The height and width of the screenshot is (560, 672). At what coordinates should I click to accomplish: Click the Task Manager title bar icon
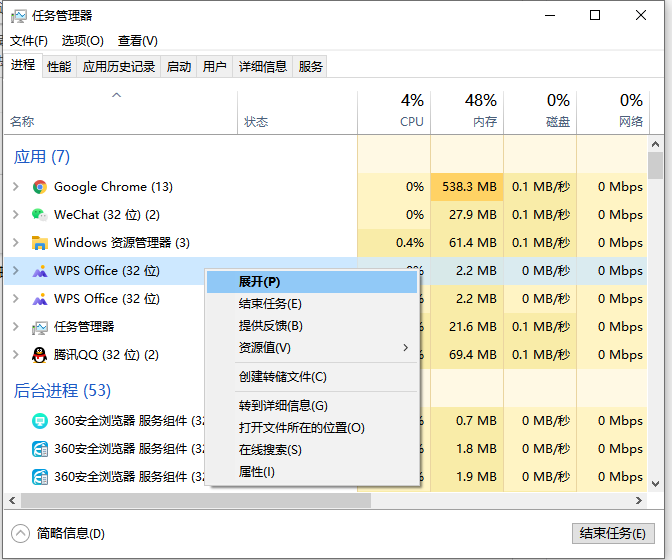[x=18, y=15]
